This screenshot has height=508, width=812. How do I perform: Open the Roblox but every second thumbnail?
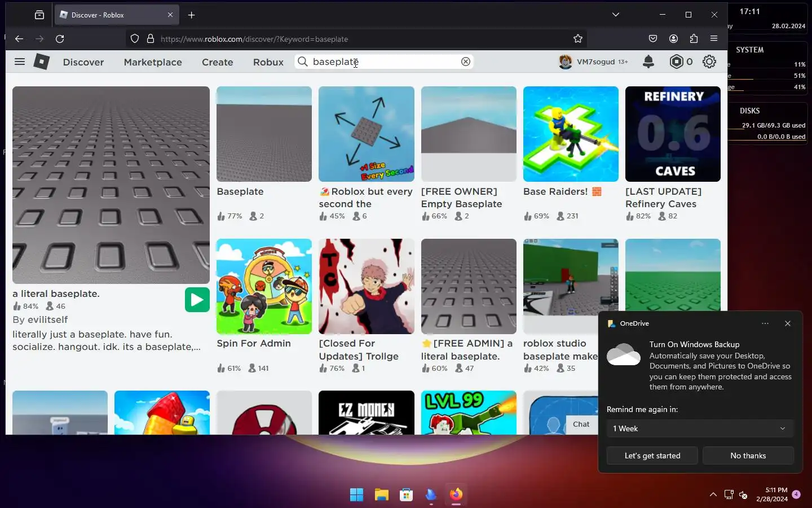coord(367,134)
